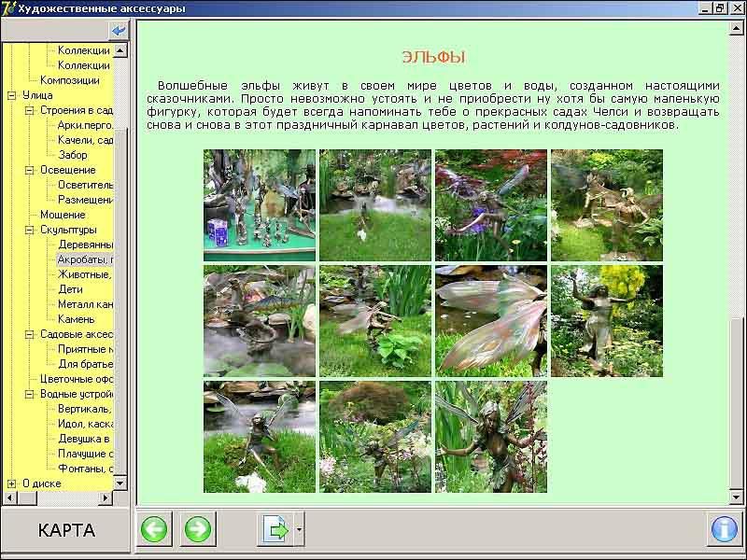Open the Композиции tree item

69,80
